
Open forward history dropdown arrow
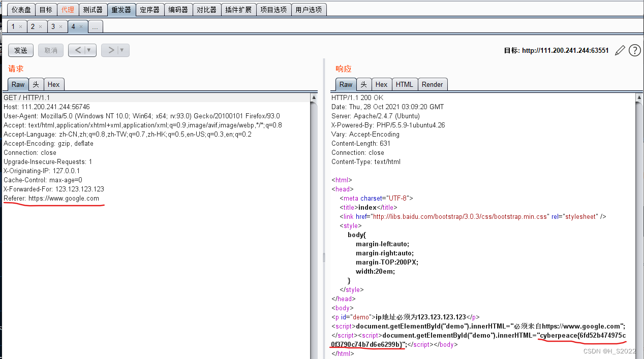(x=122, y=50)
